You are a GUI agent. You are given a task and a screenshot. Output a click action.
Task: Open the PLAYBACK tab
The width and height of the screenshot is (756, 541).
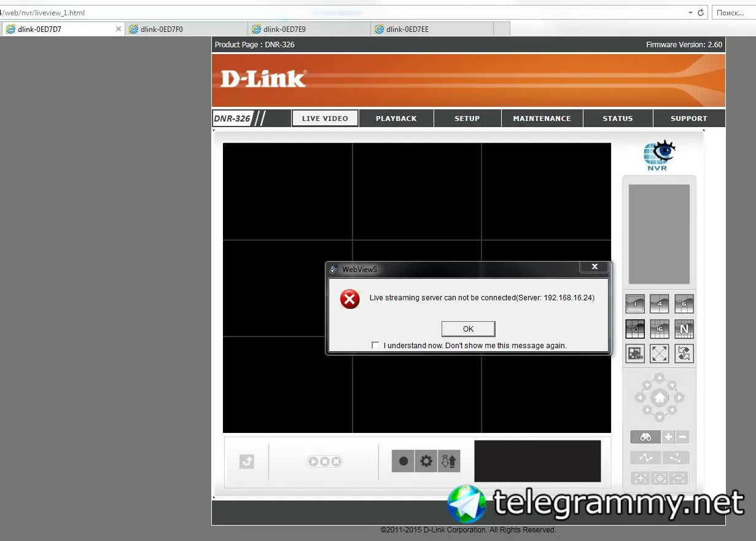[x=396, y=119]
